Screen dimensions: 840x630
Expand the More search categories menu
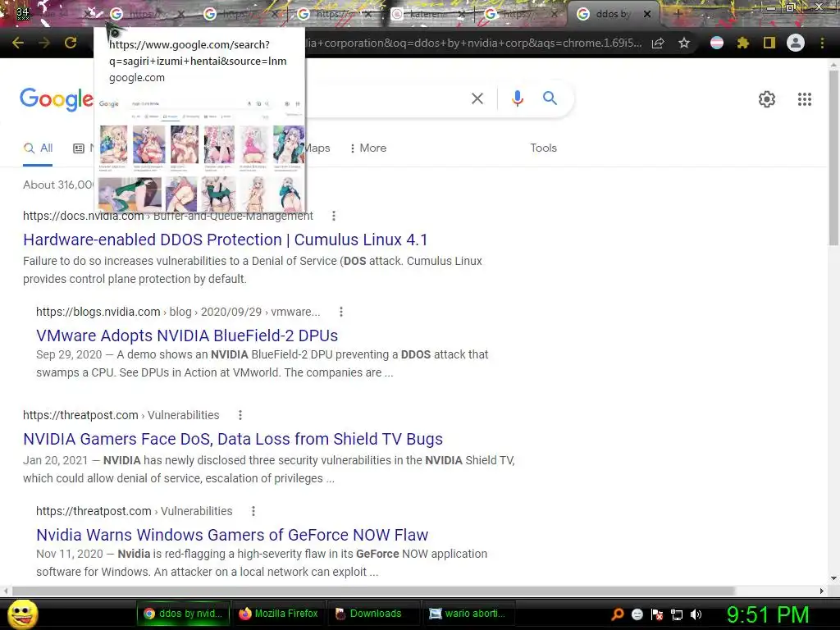pyautogui.click(x=367, y=148)
